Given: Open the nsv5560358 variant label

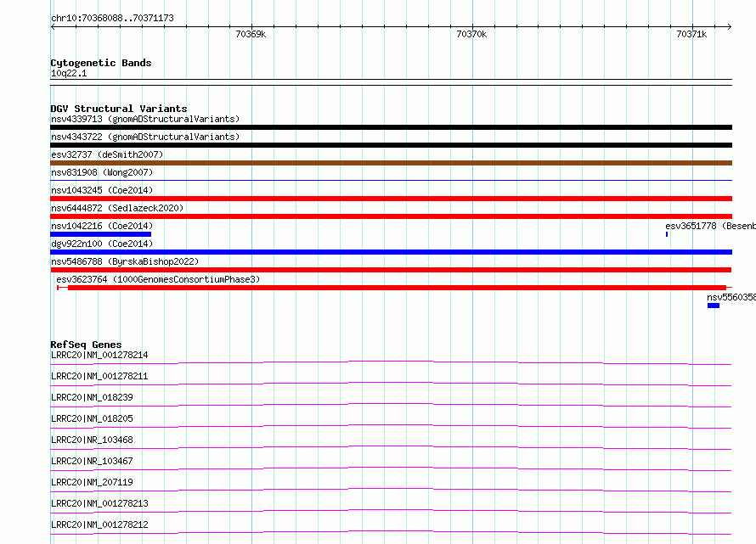Looking at the screenshot, I should coord(731,297).
